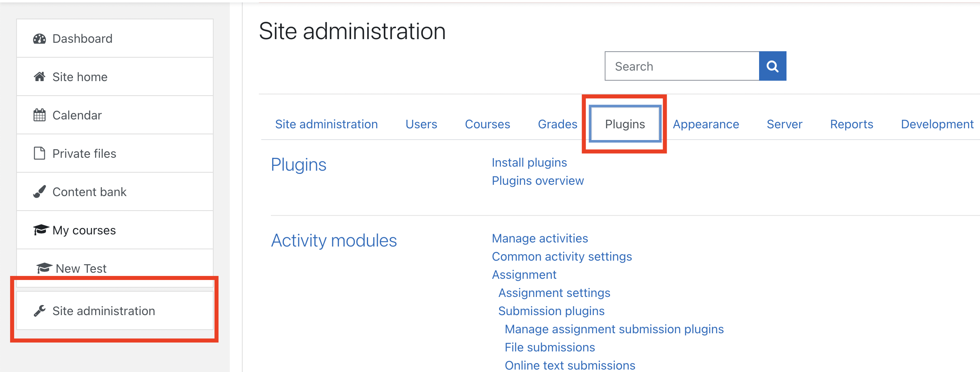980x372 pixels.
Task: Switch to the Users tab
Action: (421, 124)
